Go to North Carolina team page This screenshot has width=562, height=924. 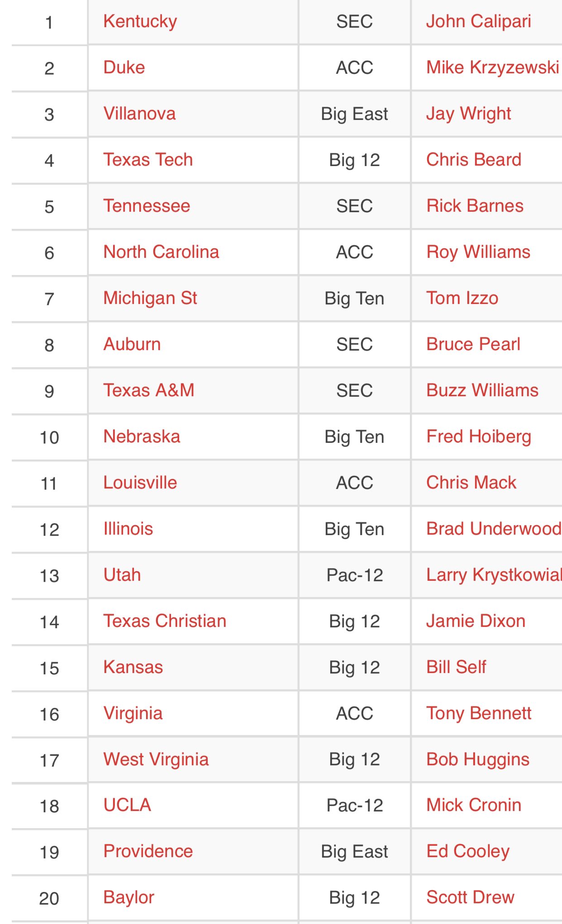click(161, 252)
